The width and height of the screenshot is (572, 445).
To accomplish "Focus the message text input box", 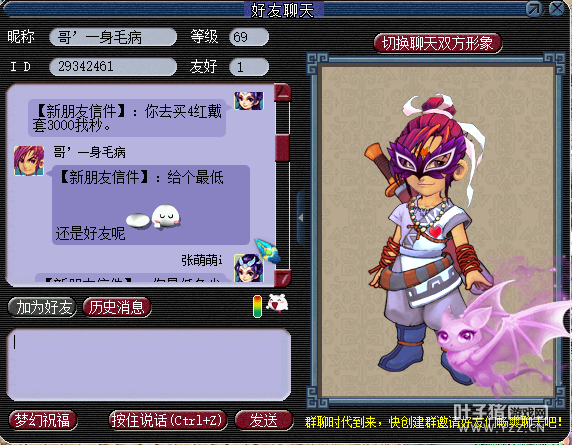I will pos(149,365).
